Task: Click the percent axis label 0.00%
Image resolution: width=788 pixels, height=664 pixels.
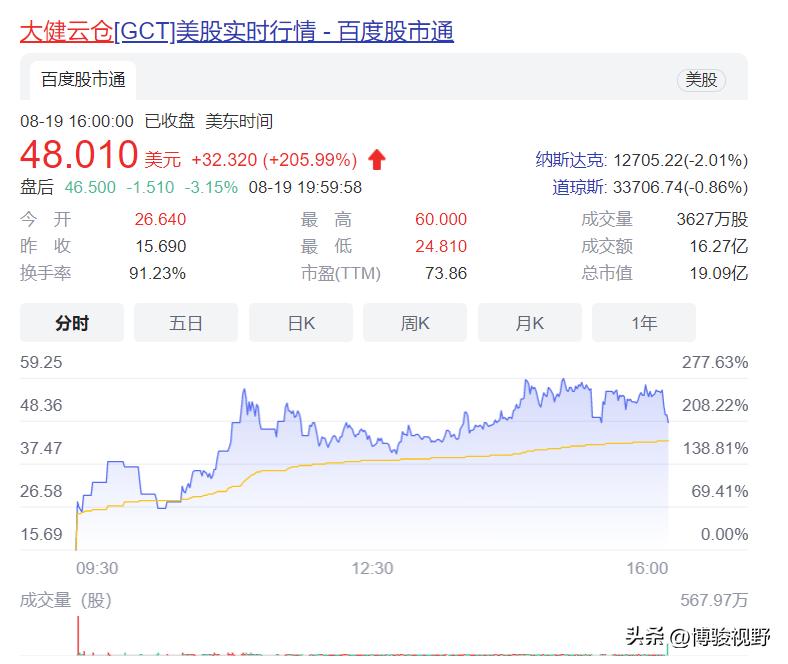Action: tap(724, 534)
